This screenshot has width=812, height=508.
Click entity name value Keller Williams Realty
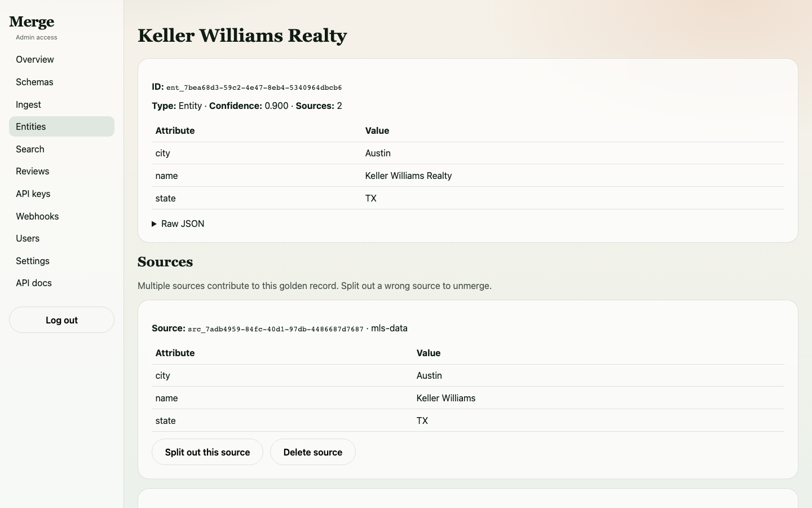[408, 176]
